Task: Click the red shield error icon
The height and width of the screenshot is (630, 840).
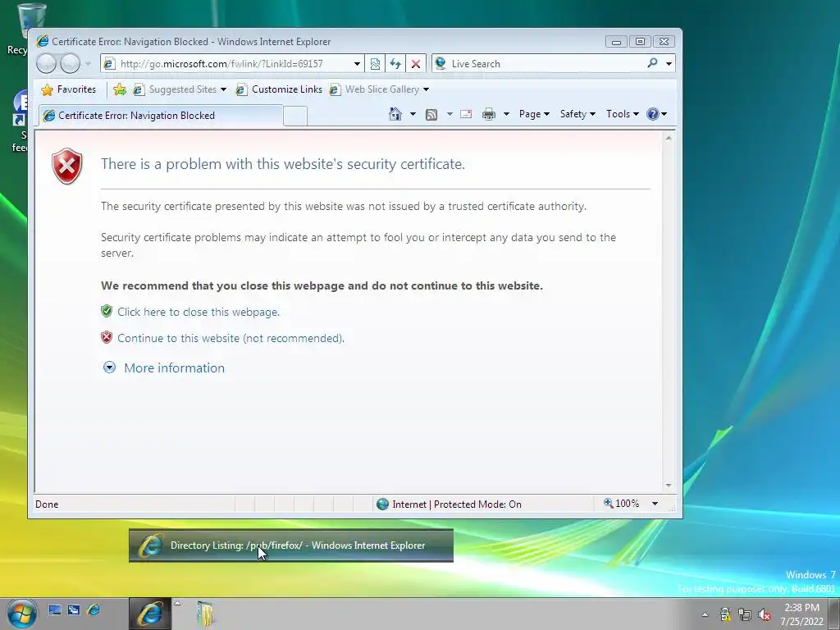Action: click(67, 166)
